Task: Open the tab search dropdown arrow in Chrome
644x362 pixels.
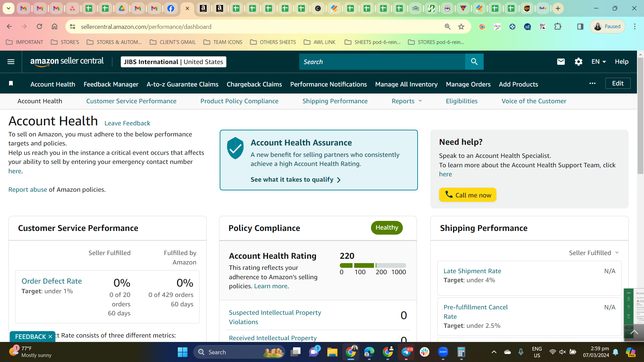Action: coord(8,8)
